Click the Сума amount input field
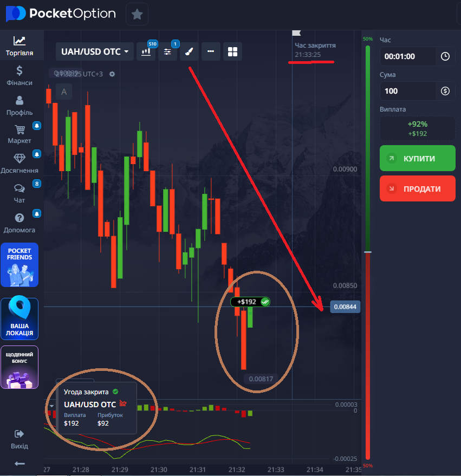 407,91
